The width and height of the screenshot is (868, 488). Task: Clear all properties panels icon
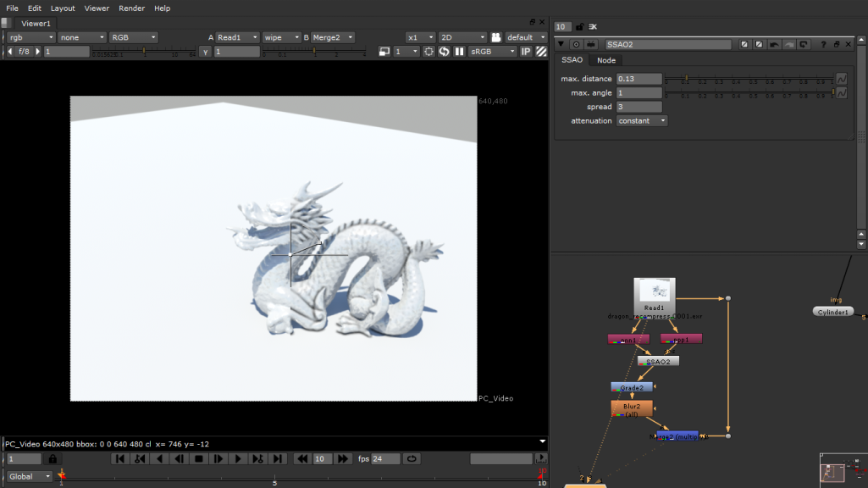click(x=593, y=26)
